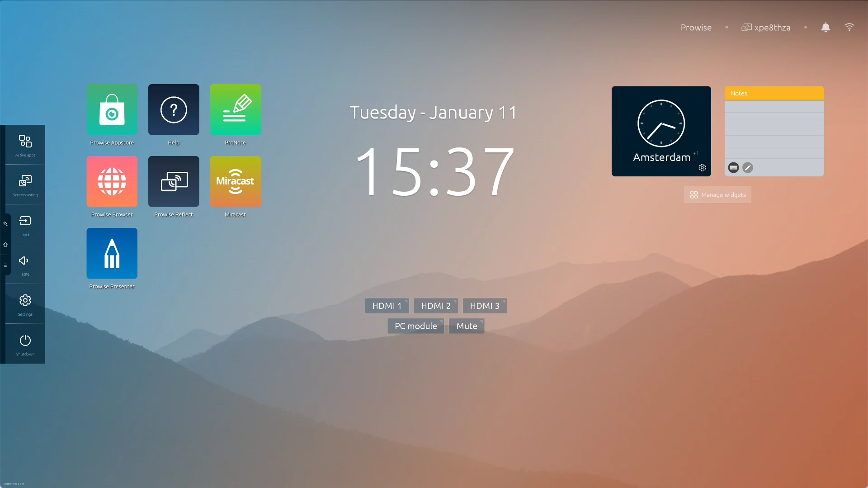868x488 pixels.
Task: Open the notifications bell
Action: click(x=826, y=28)
